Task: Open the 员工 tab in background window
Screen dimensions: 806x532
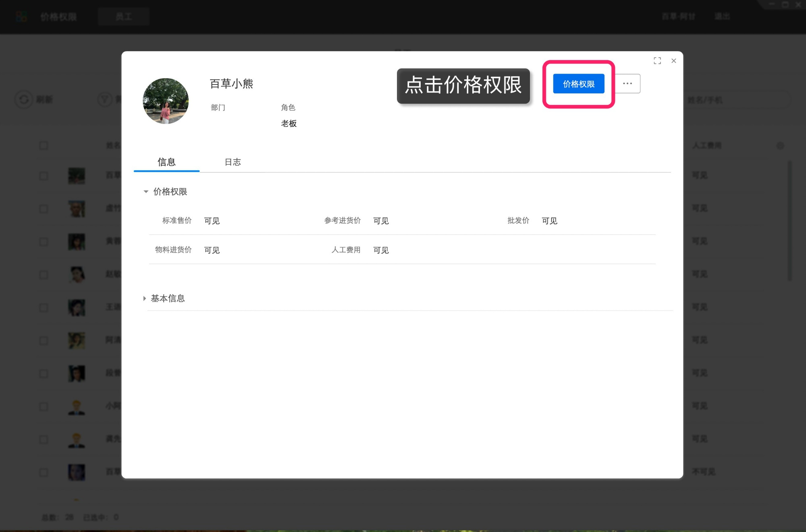Action: pos(124,17)
